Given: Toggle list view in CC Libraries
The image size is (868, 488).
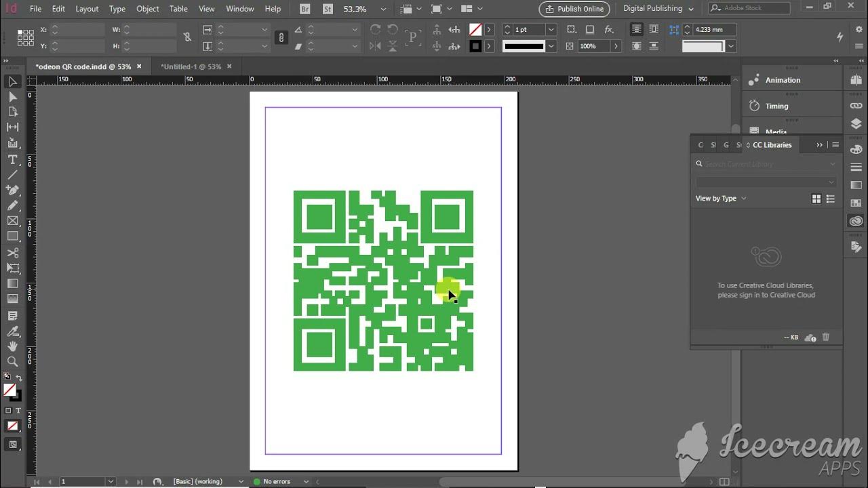Looking at the screenshot, I should coord(831,199).
